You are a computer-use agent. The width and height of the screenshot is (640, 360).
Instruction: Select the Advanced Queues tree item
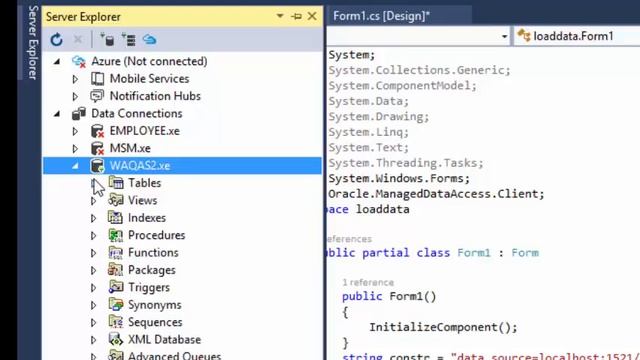tap(174, 356)
